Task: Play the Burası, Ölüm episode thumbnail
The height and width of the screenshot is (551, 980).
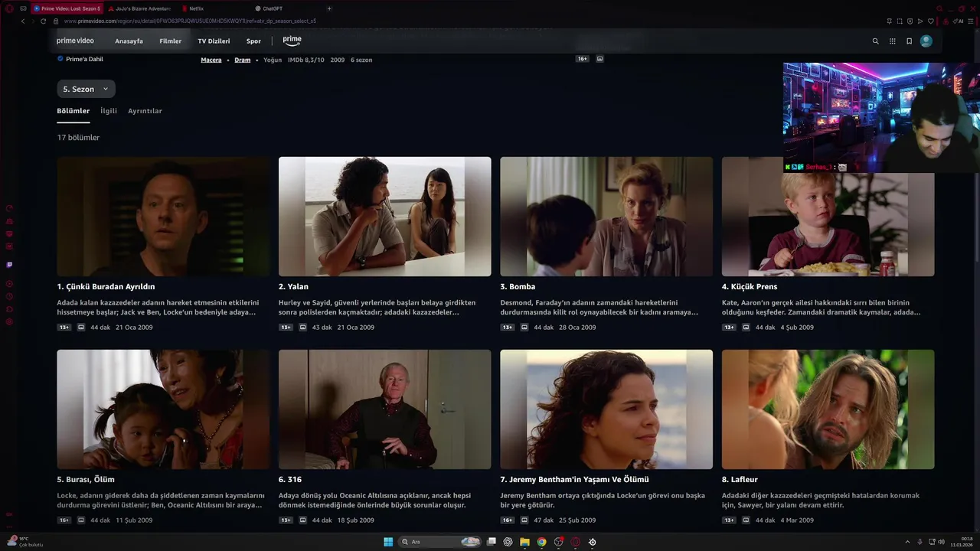Action: (x=163, y=409)
